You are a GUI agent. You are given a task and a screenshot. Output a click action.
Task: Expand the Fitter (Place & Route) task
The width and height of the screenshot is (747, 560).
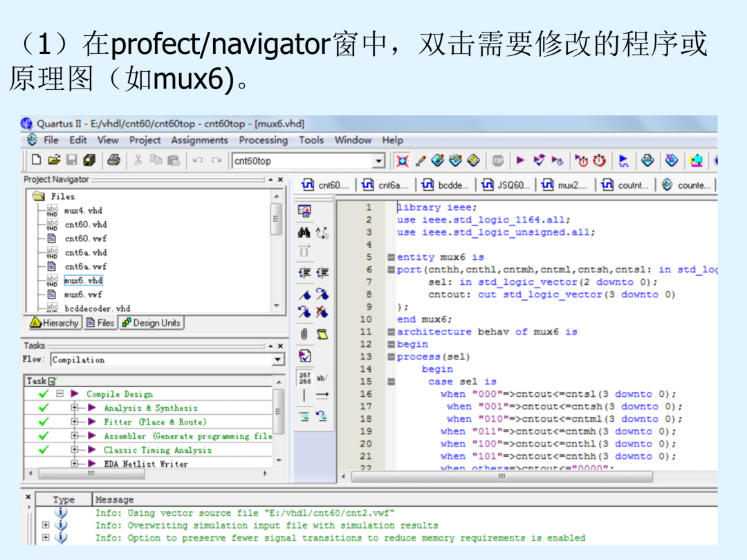click(x=74, y=422)
